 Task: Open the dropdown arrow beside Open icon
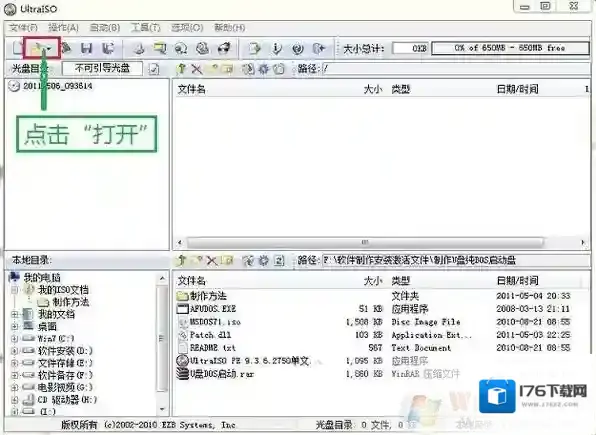tap(49, 48)
